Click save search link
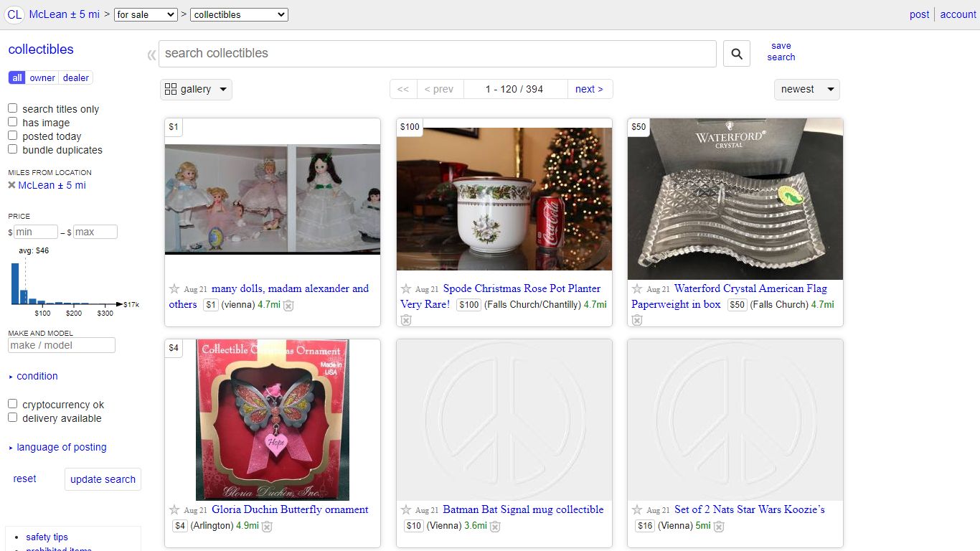Viewport: 980px width, 551px height. tap(781, 52)
